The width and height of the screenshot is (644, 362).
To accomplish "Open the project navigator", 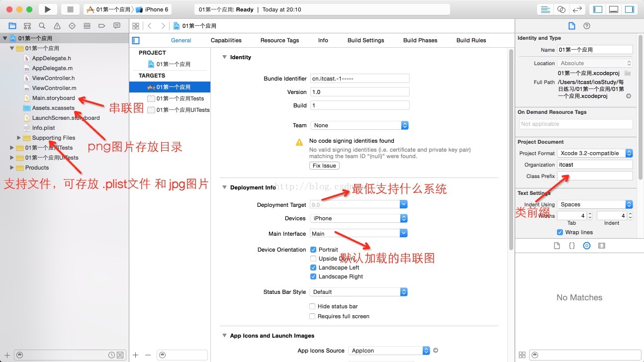I will point(12,26).
